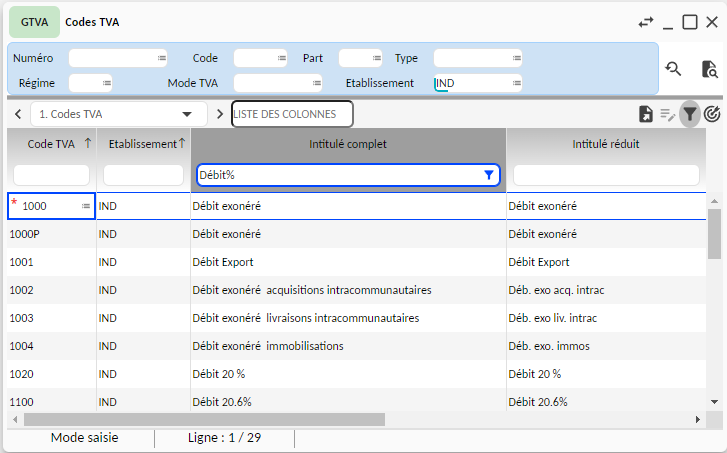
Task: Go to previous view with left chevron
Action: (17, 114)
